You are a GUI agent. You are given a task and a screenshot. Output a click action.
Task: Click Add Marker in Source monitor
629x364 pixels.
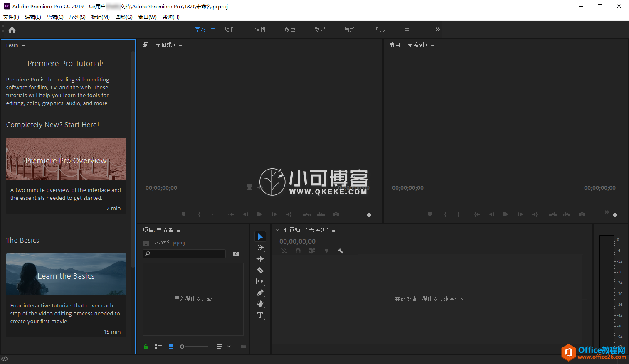[183, 214]
